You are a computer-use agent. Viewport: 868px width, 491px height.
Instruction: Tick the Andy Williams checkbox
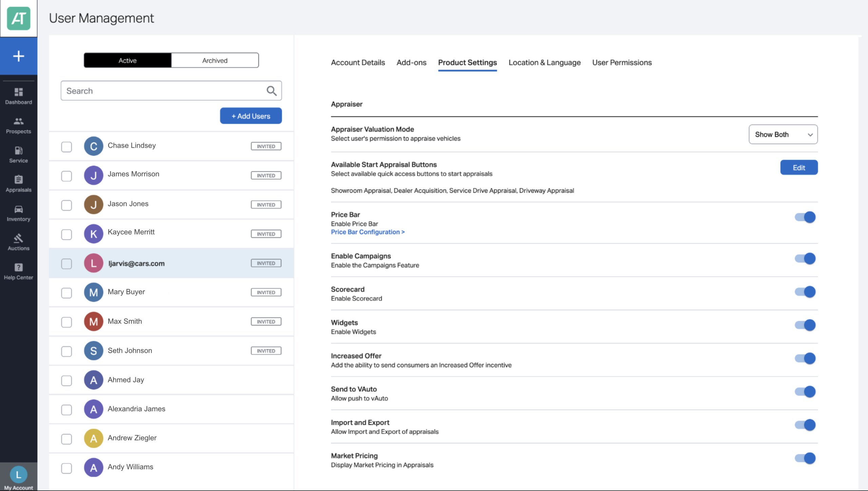pos(66,468)
